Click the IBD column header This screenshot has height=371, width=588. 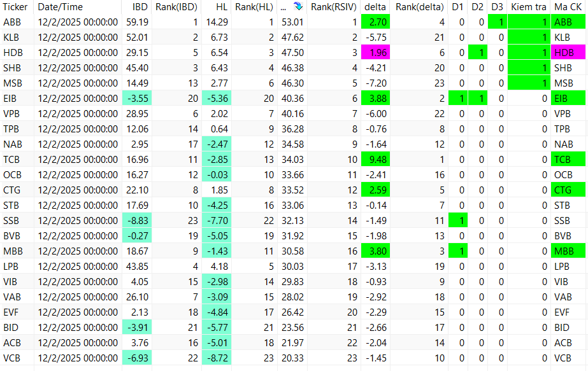click(140, 7)
